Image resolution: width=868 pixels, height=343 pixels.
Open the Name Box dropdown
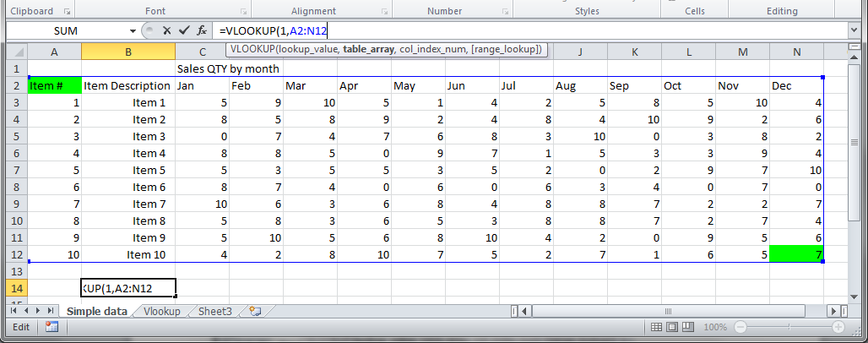133,30
